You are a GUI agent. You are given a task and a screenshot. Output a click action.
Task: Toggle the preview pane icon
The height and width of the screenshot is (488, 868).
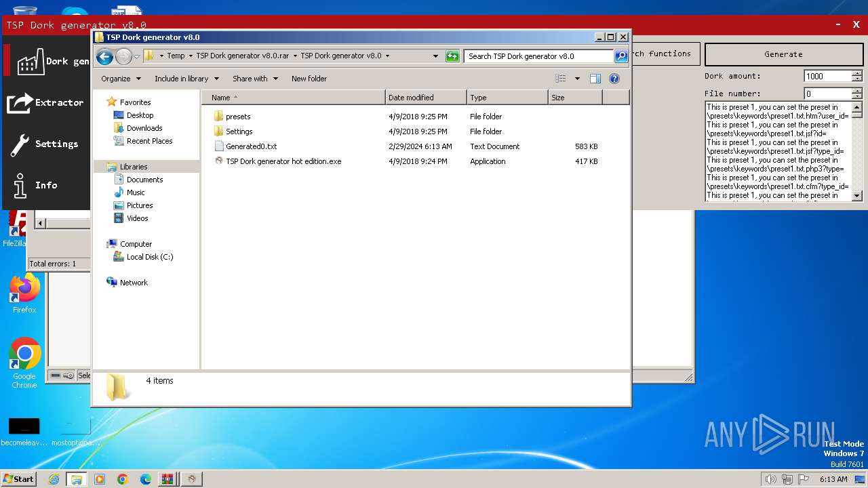(595, 79)
